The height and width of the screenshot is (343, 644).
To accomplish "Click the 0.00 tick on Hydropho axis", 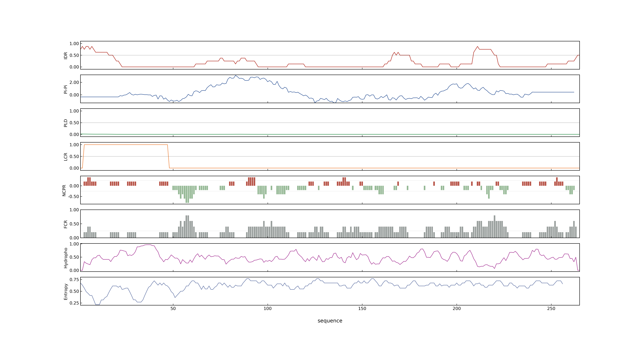I will [x=74, y=270].
